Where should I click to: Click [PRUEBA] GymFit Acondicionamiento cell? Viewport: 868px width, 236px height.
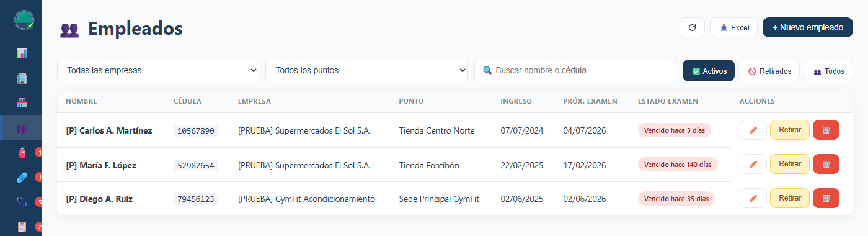tap(307, 199)
